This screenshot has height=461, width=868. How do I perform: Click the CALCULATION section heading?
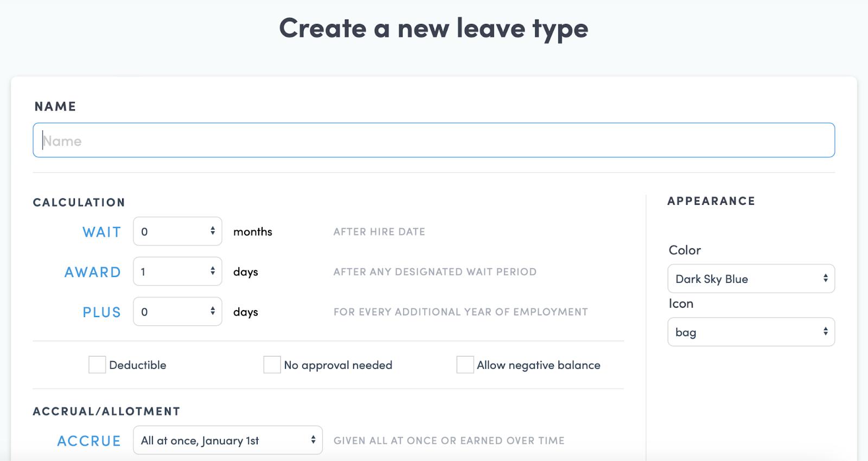click(79, 203)
